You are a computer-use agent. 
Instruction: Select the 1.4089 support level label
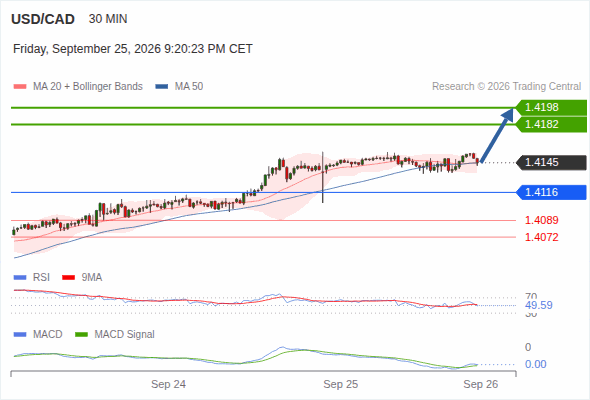pos(541,220)
